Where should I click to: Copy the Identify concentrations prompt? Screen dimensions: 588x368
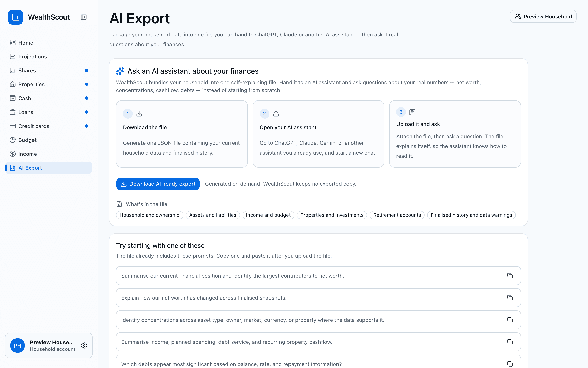pyautogui.click(x=510, y=320)
